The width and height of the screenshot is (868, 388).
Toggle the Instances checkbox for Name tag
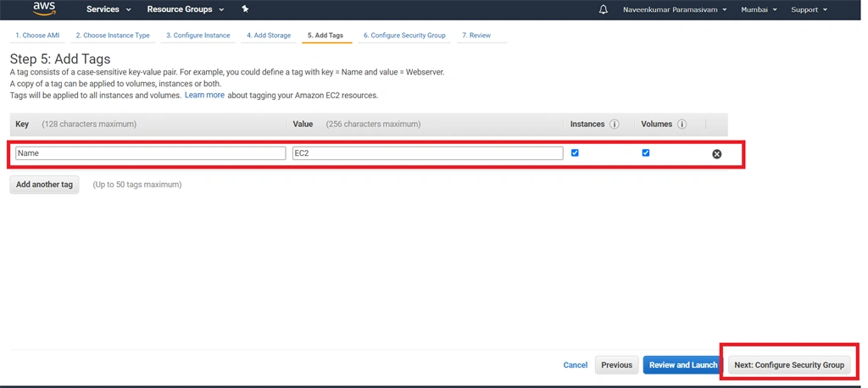[575, 152]
